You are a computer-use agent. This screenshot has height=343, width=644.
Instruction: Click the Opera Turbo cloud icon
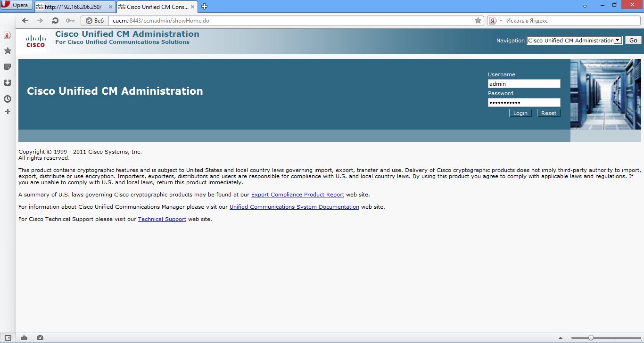point(24,337)
